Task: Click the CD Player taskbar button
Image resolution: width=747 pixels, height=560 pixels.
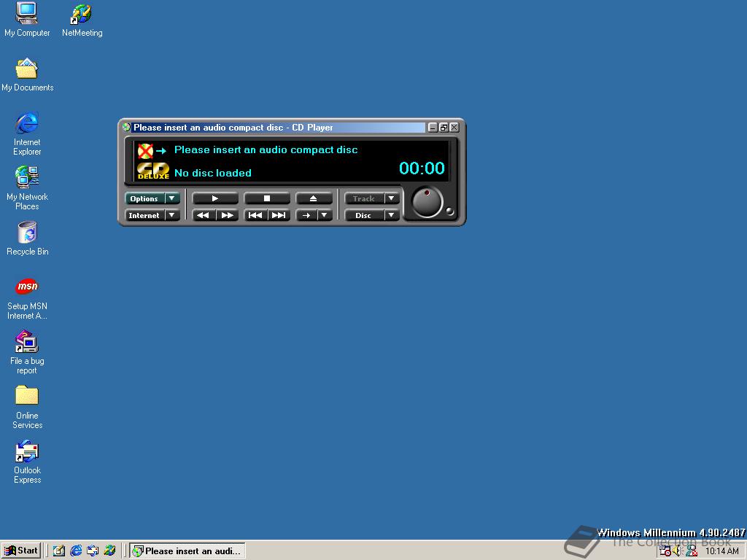Action: [187, 551]
